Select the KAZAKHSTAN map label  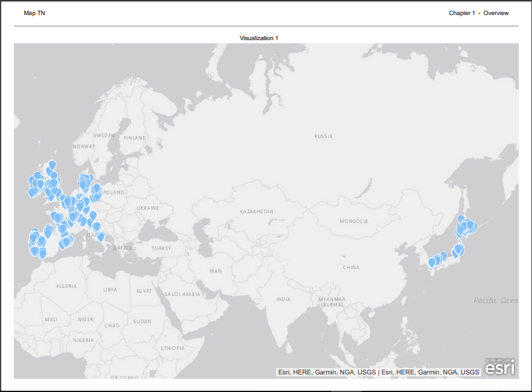[x=257, y=212]
